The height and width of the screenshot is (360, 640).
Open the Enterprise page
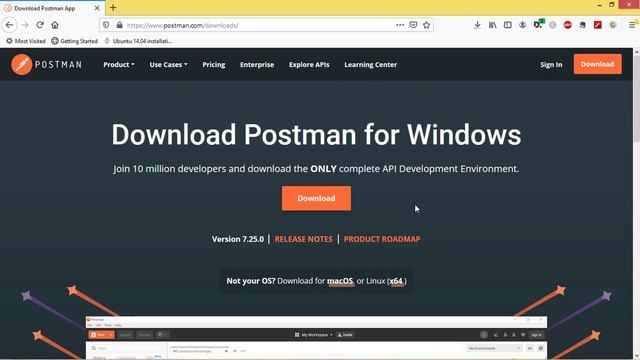point(257,64)
